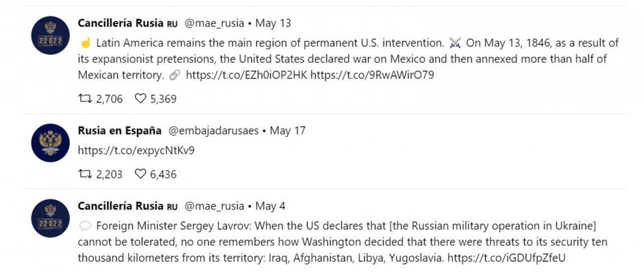
Task: Click the 6,436 likes count
Action: point(164,175)
